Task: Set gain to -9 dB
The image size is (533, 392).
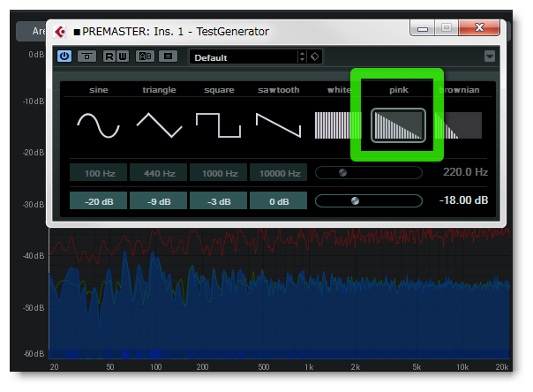Action: [x=159, y=201]
